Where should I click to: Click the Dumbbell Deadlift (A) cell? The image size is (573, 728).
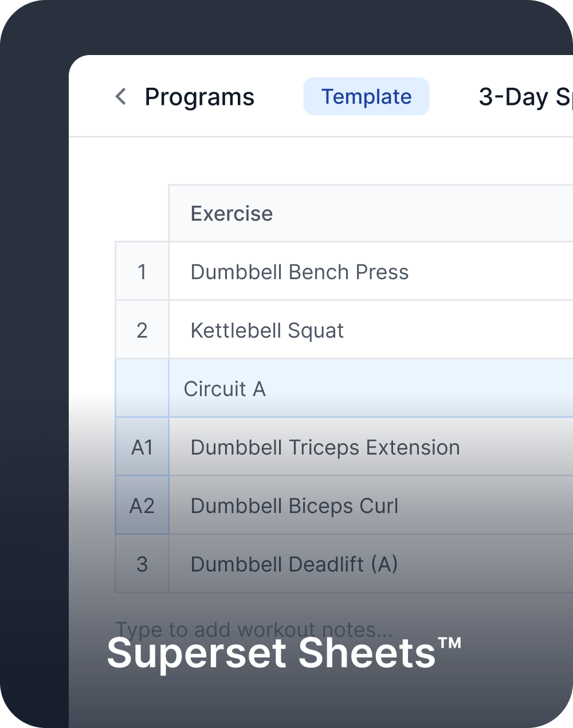(x=294, y=564)
